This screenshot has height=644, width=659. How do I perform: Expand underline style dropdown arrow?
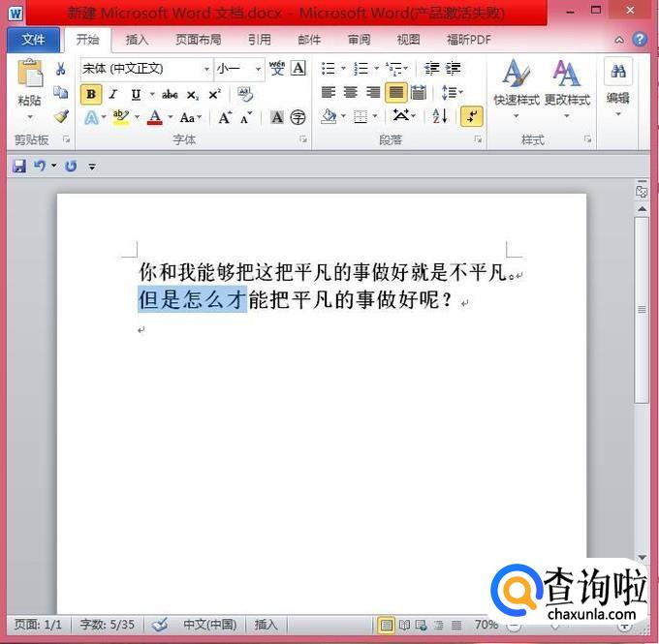pos(152,95)
